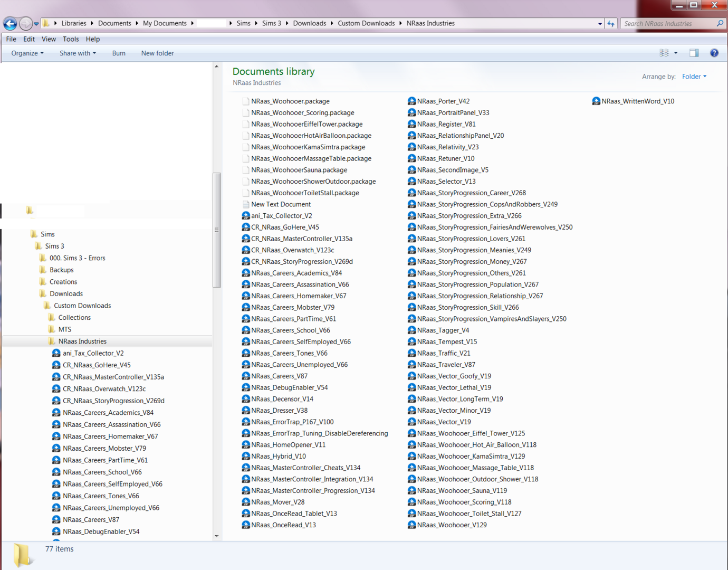Select the Downloads folder in tree
The image size is (728, 570).
point(66,293)
